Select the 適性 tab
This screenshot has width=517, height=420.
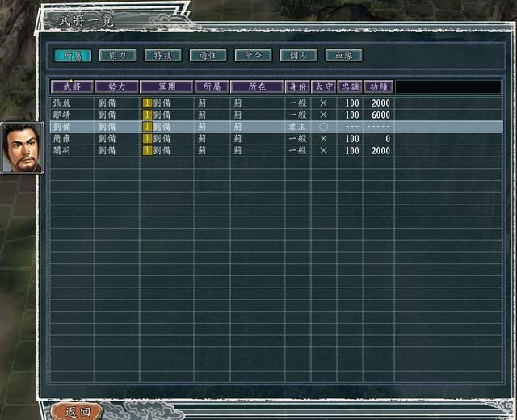click(208, 56)
